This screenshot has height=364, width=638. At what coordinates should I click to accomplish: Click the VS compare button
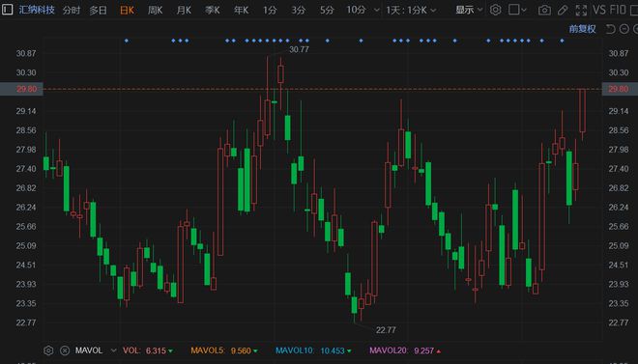point(599,10)
